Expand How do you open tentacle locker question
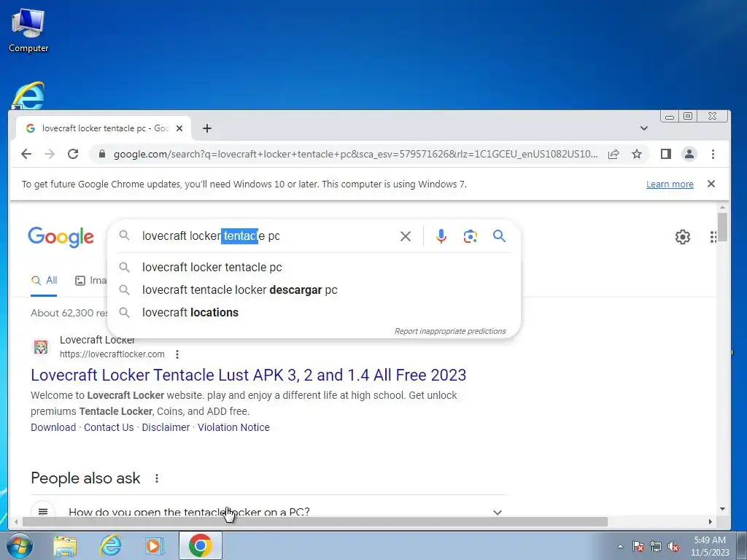The image size is (747, 560). pos(268,511)
